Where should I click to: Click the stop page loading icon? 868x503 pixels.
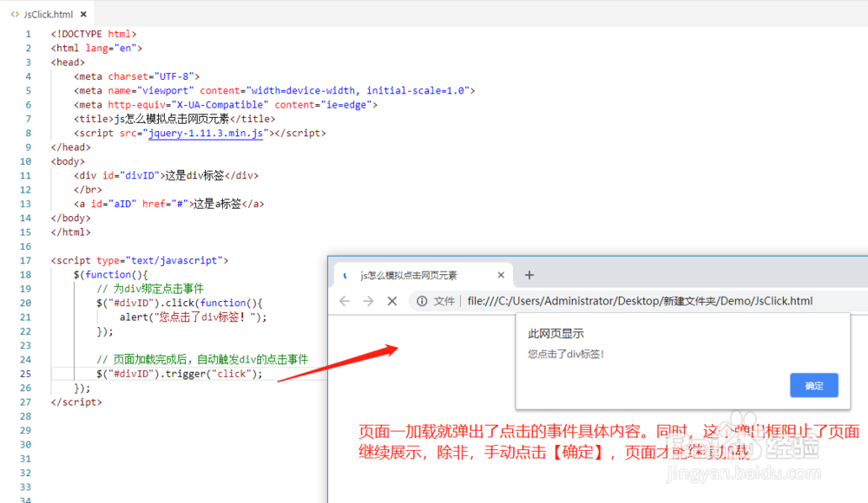click(391, 301)
